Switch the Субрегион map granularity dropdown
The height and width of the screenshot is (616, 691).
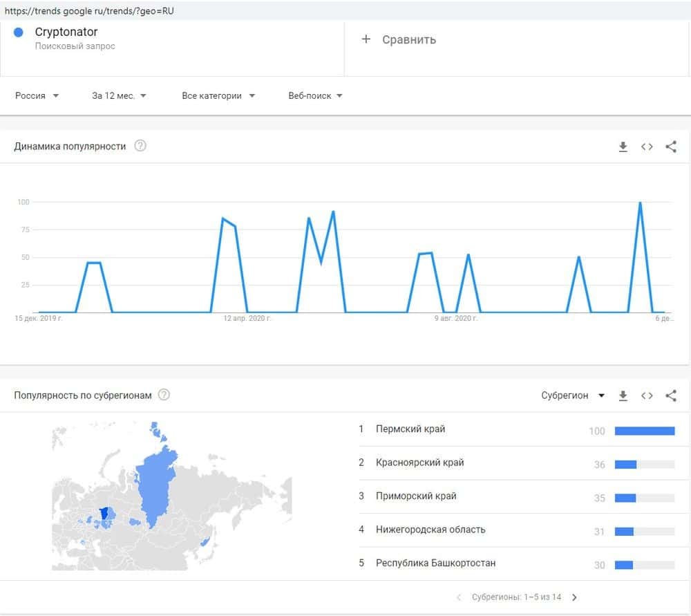tap(573, 395)
